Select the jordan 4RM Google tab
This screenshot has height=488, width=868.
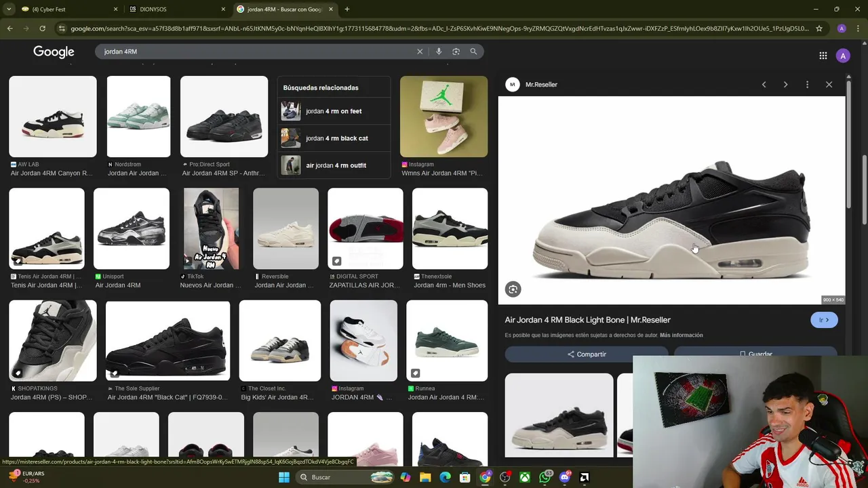(285, 9)
